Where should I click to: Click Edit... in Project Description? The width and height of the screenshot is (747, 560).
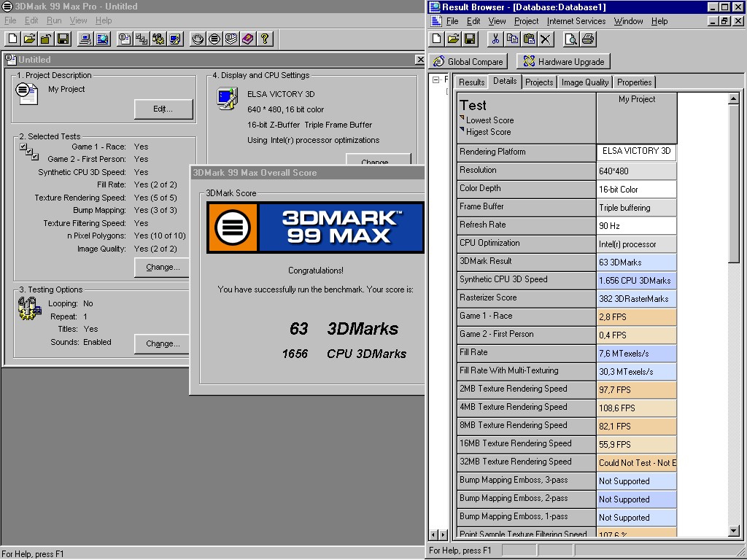163,109
